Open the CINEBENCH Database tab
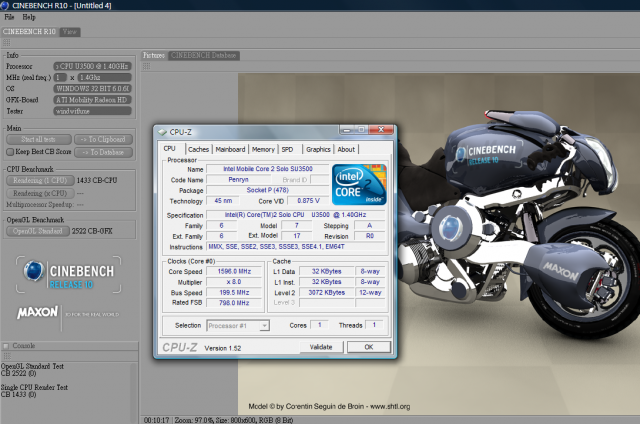640x424 pixels. coord(203,55)
